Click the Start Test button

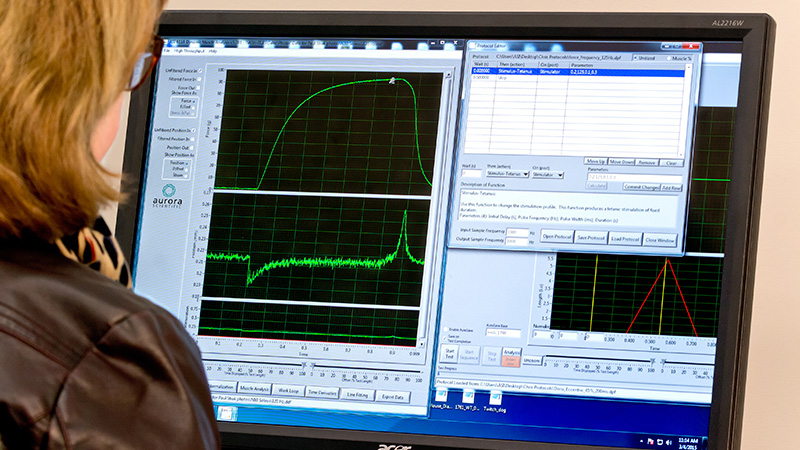449,354
